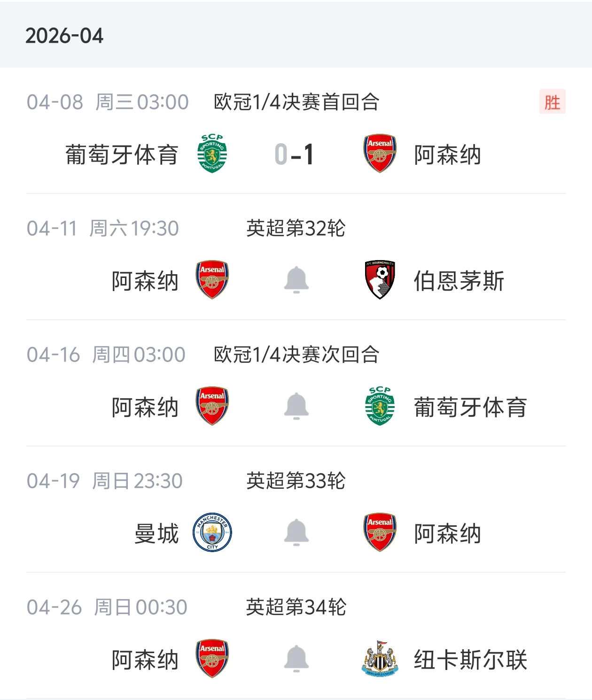Click Bournemouth club crest

[380, 280]
